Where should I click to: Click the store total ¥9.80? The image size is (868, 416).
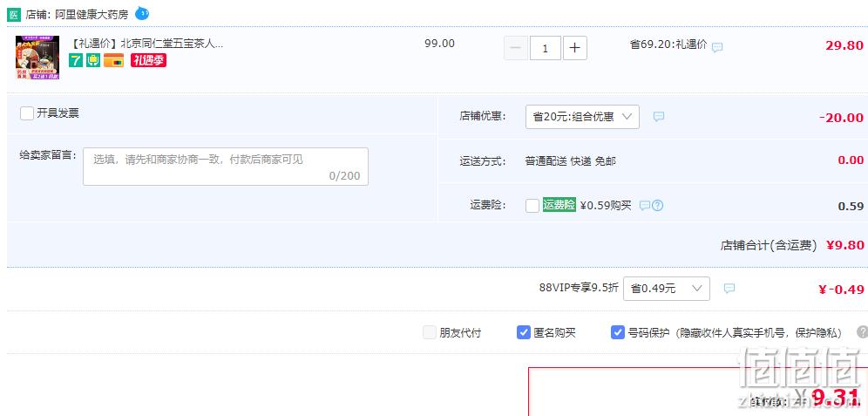844,245
